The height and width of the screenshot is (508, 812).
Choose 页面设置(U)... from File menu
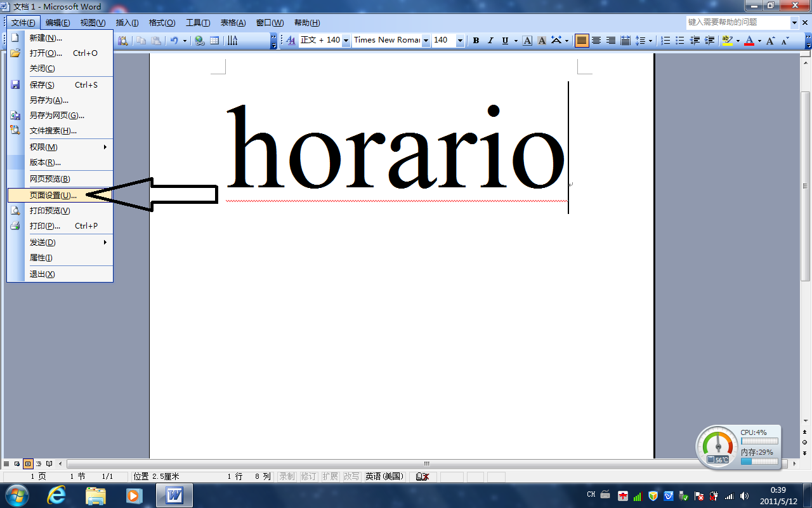tap(53, 195)
